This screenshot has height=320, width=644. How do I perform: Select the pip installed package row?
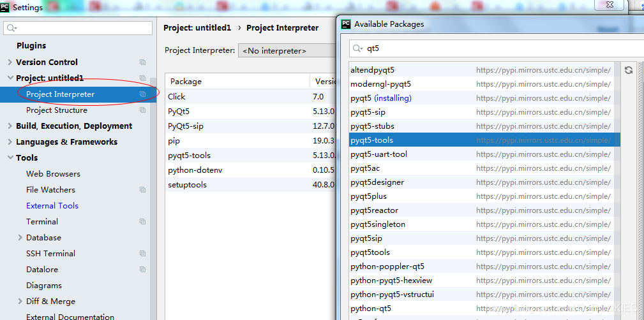point(251,141)
